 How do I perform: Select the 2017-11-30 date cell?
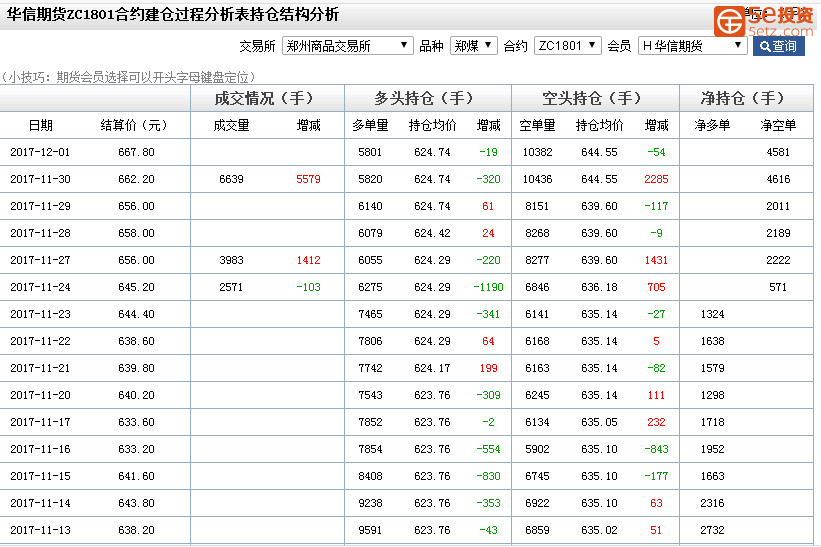click(x=40, y=180)
